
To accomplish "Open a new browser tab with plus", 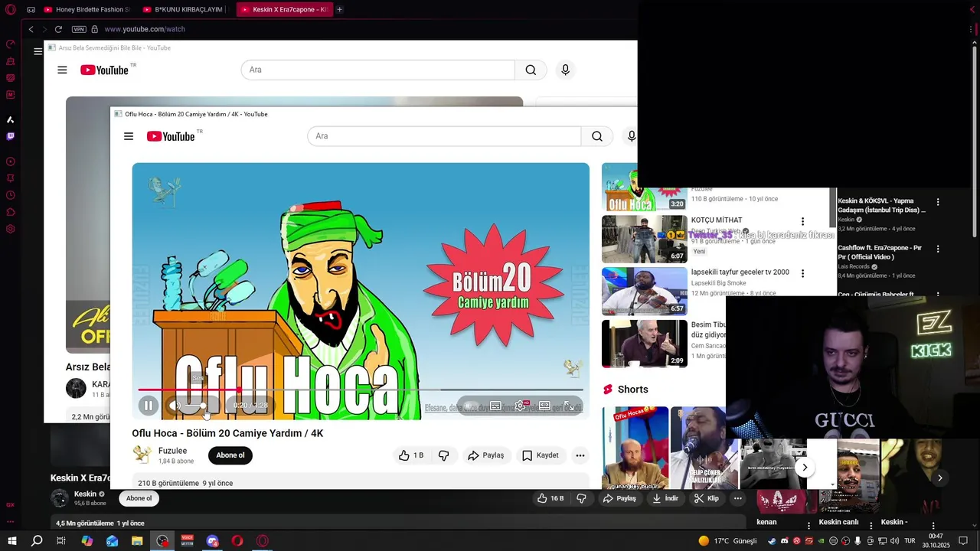I will [339, 10].
